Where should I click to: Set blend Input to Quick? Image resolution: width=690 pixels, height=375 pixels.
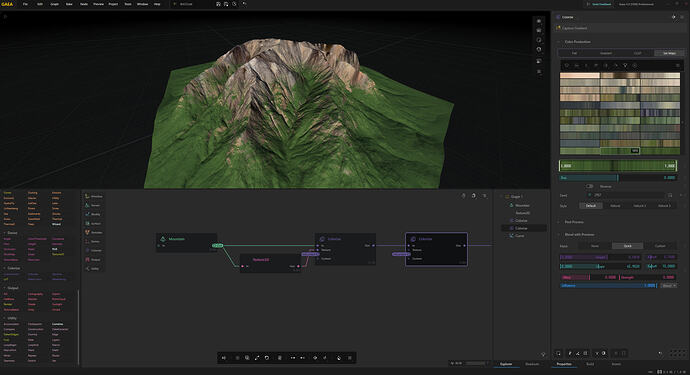[x=628, y=246]
